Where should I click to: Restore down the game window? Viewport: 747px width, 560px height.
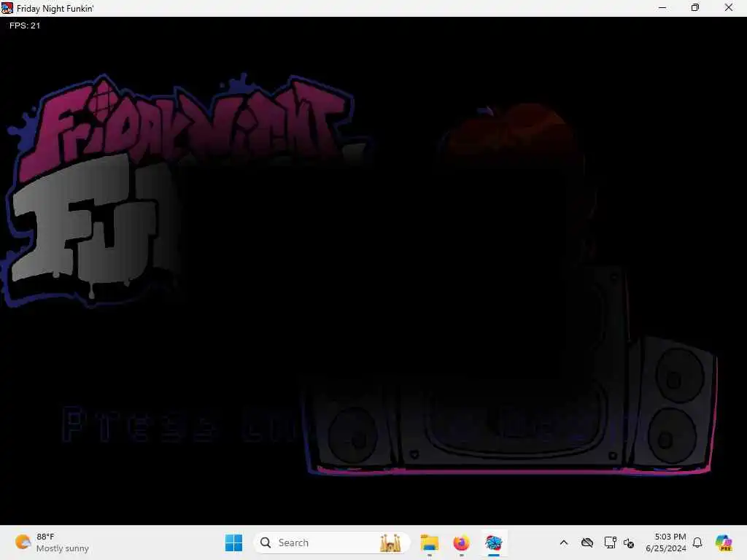tap(695, 8)
